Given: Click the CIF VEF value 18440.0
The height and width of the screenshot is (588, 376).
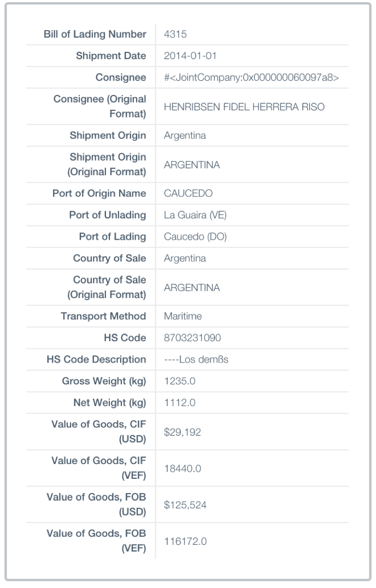Looking at the screenshot, I should coord(183,469).
